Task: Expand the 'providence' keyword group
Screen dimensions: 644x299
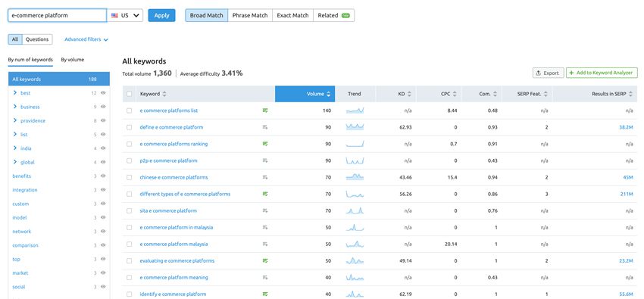Action: pos(15,120)
